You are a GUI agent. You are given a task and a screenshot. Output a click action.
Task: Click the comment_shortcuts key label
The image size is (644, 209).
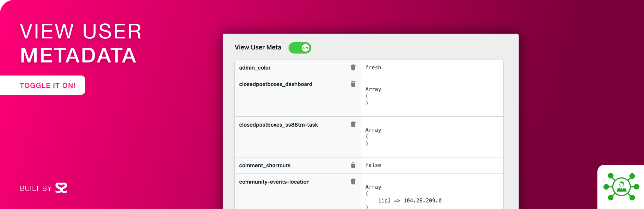click(264, 165)
